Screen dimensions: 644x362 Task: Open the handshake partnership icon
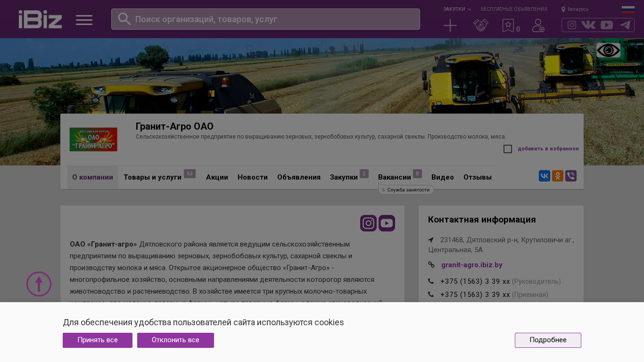tap(481, 25)
